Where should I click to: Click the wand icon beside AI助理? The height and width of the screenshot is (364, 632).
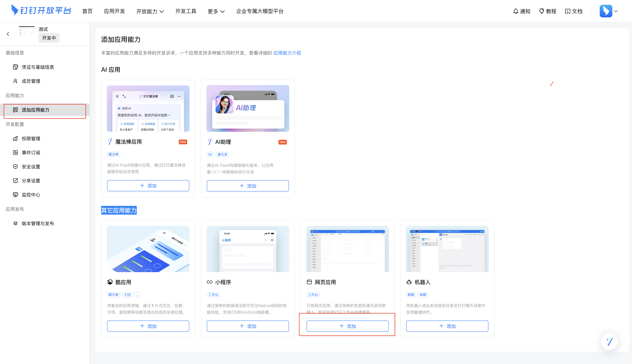tap(209, 142)
